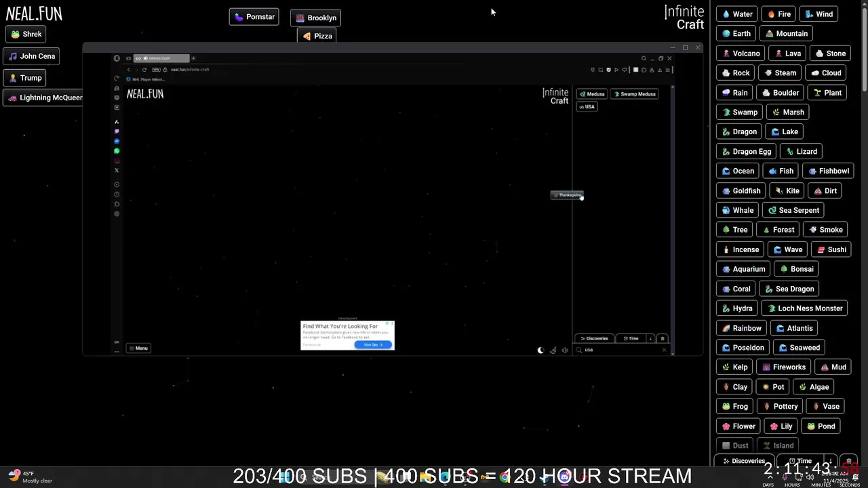
Task: Mute sound using inner window speaker icon
Action: point(565,350)
